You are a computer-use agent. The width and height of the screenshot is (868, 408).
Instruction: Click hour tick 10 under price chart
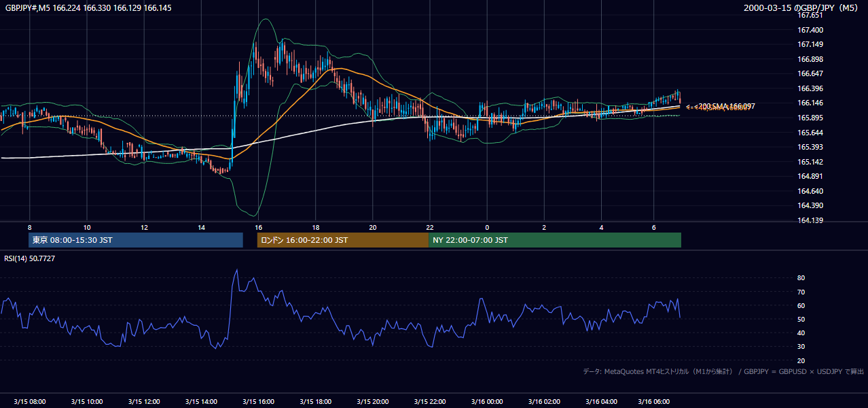pyautogui.click(x=86, y=227)
